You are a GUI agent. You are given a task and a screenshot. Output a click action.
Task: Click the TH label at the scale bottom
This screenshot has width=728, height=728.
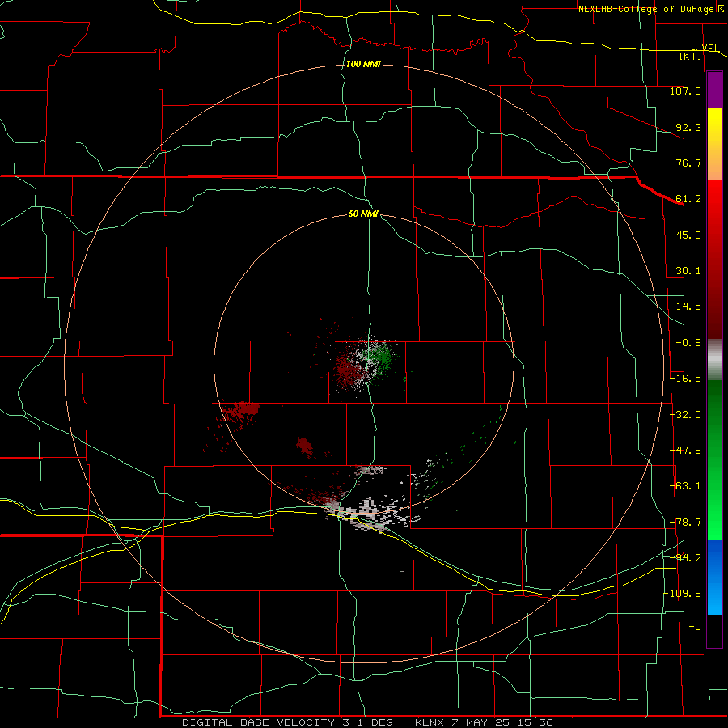click(695, 630)
